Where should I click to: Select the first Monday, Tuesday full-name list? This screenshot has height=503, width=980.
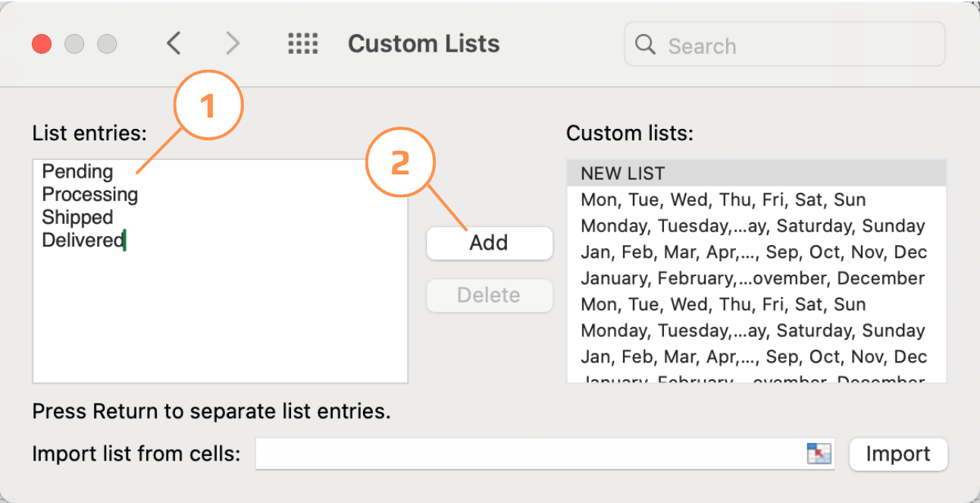752,226
